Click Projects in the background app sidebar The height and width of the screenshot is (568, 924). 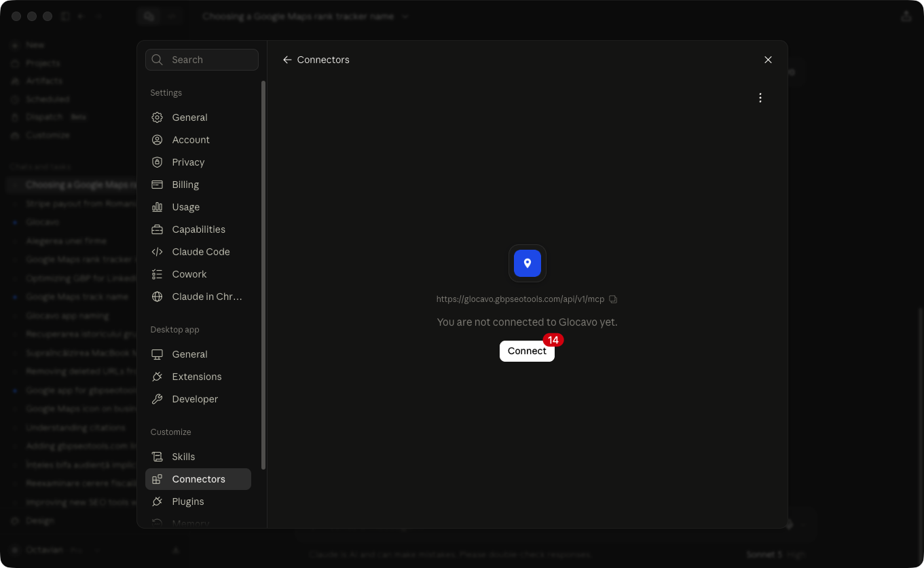[x=43, y=63]
